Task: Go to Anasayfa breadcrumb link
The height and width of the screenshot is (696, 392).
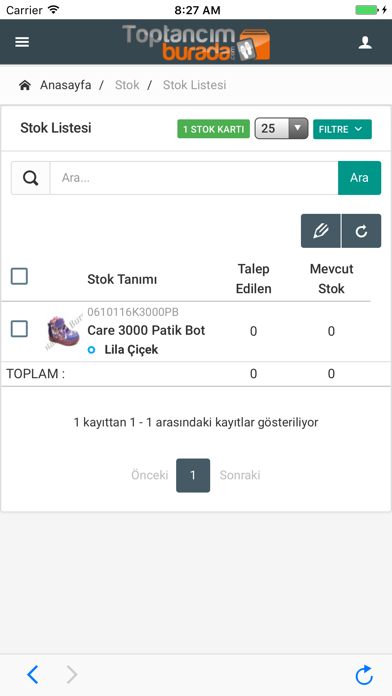Action: [x=66, y=85]
